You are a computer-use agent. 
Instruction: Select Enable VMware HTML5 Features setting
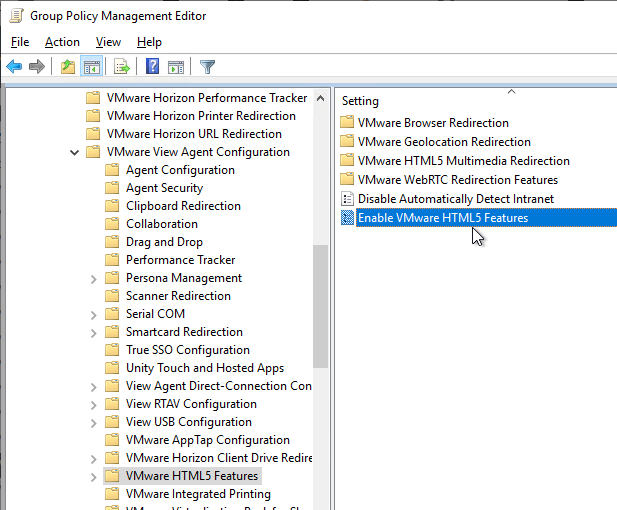(x=443, y=218)
